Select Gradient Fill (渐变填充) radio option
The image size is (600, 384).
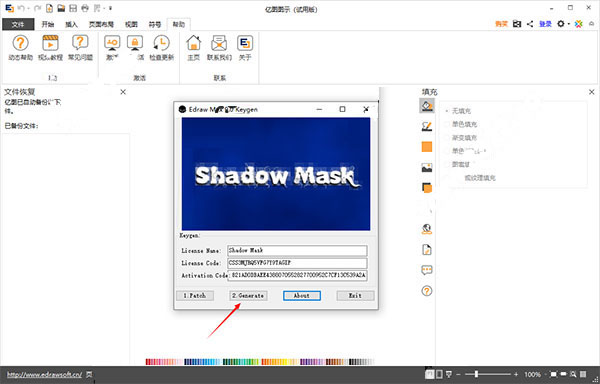click(461, 138)
